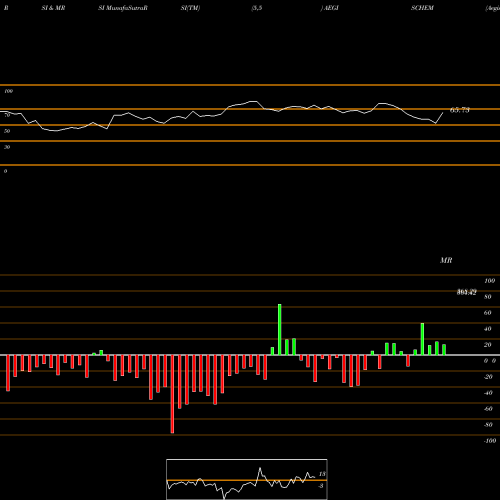Select the RSI axis label 70
Image resolution: width=500 pixels, height=500 pixels.
click(7, 115)
